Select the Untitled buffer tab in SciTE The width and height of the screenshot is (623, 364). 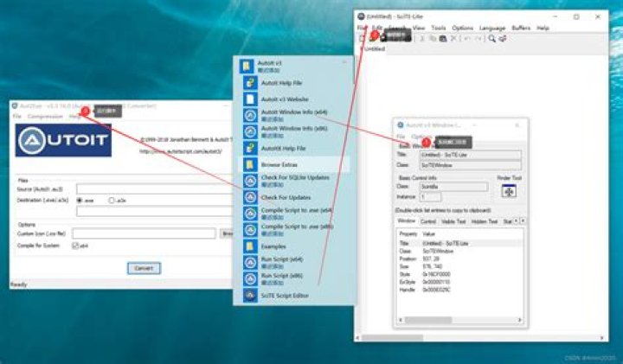[x=375, y=48]
